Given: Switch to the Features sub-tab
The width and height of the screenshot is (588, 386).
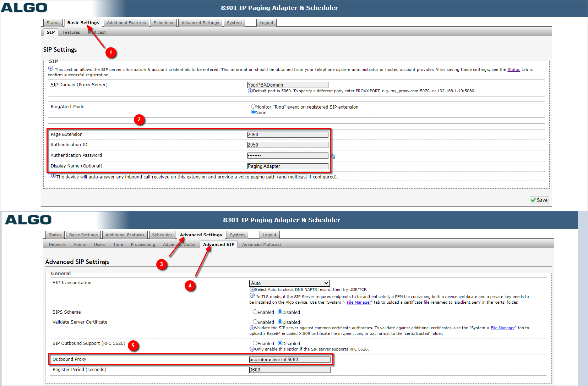Looking at the screenshot, I should click(x=71, y=32).
